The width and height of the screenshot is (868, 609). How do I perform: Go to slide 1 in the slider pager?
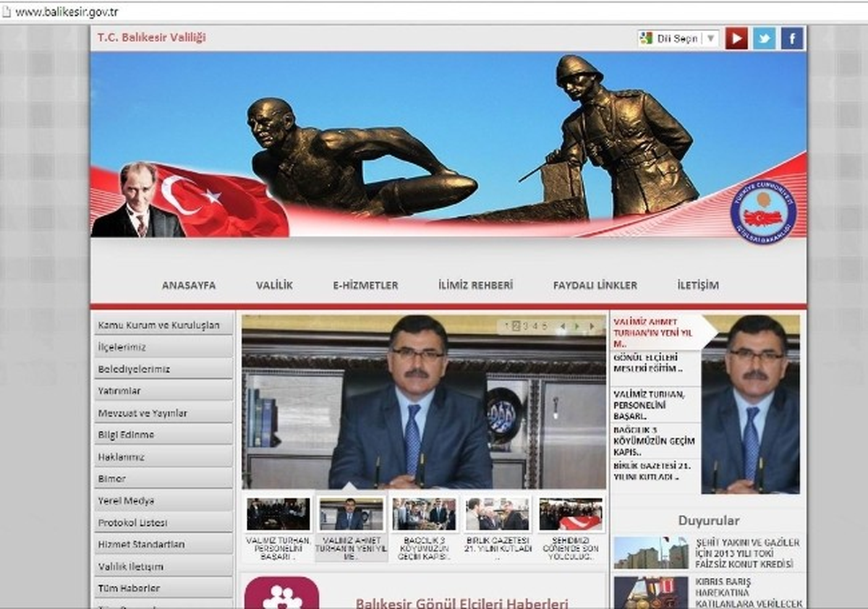coord(508,326)
